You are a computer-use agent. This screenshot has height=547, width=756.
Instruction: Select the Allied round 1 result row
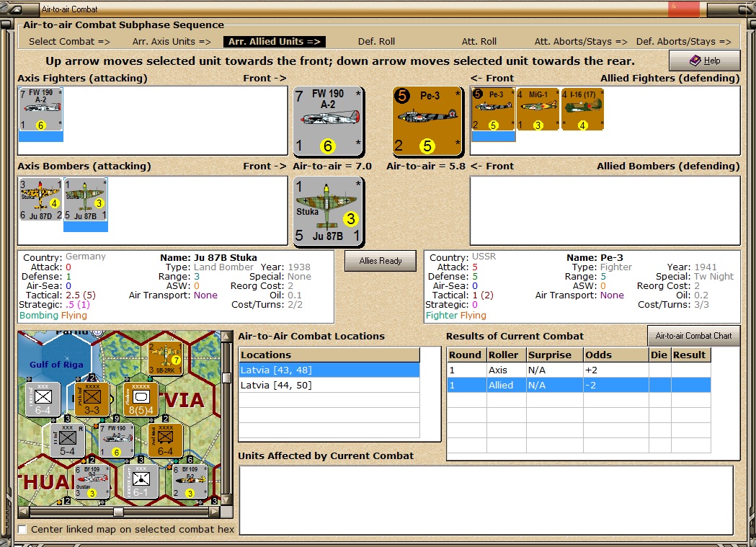(579, 385)
